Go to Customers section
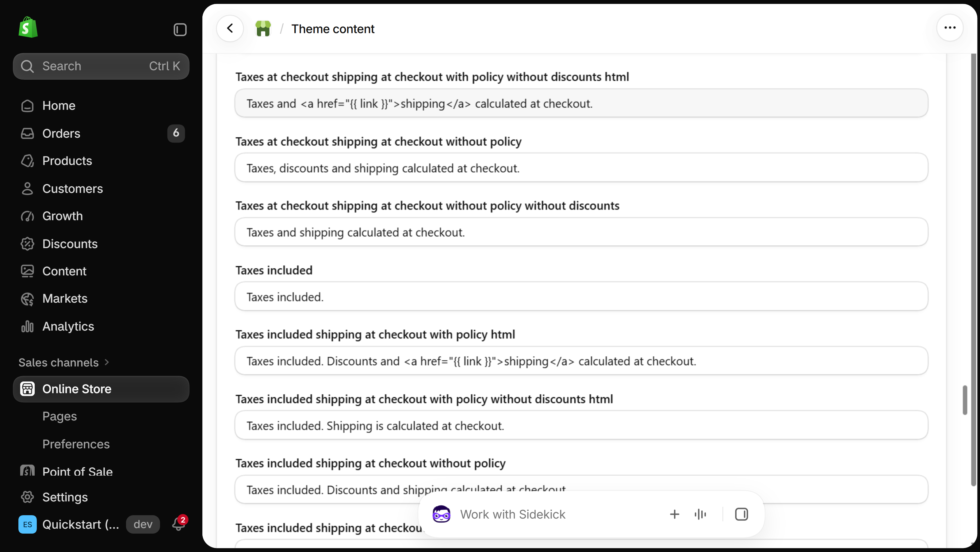The height and width of the screenshot is (552, 980). tap(101, 188)
